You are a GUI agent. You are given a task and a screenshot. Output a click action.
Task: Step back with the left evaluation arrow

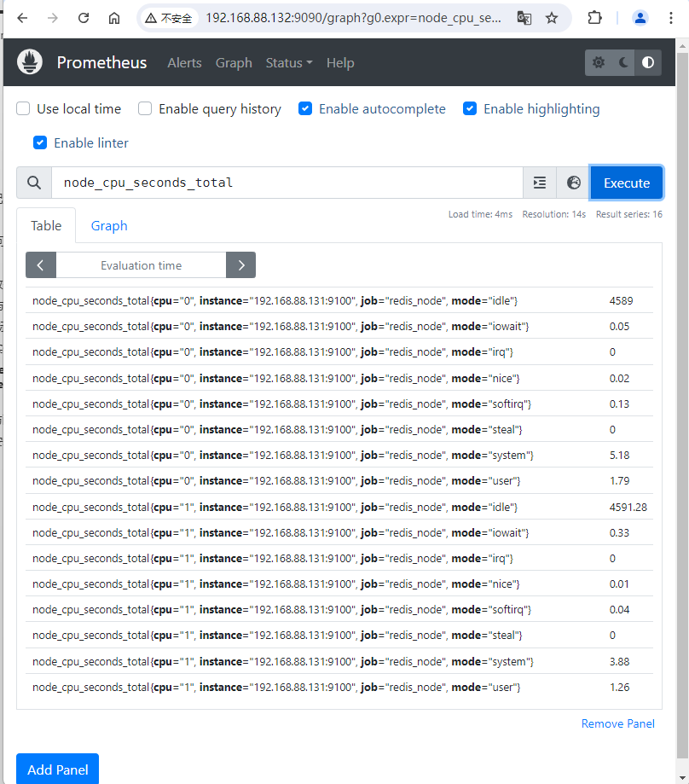point(40,264)
